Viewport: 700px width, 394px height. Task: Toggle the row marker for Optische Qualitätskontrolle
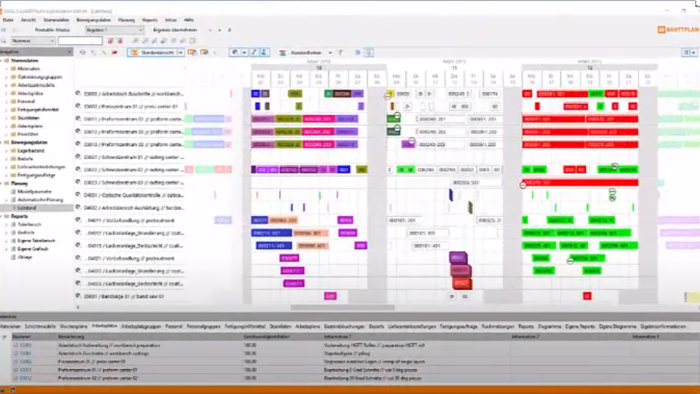[x=78, y=195]
